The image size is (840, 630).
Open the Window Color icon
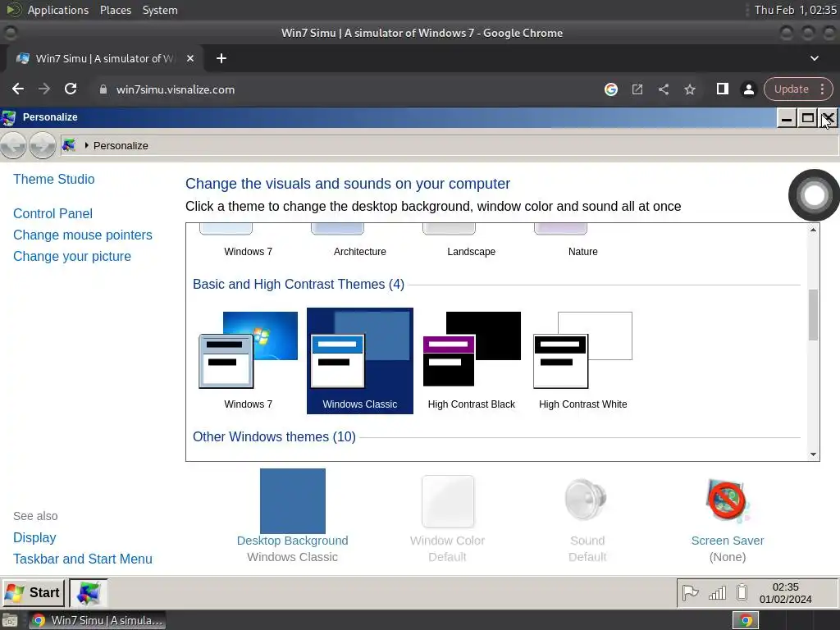coord(448,501)
